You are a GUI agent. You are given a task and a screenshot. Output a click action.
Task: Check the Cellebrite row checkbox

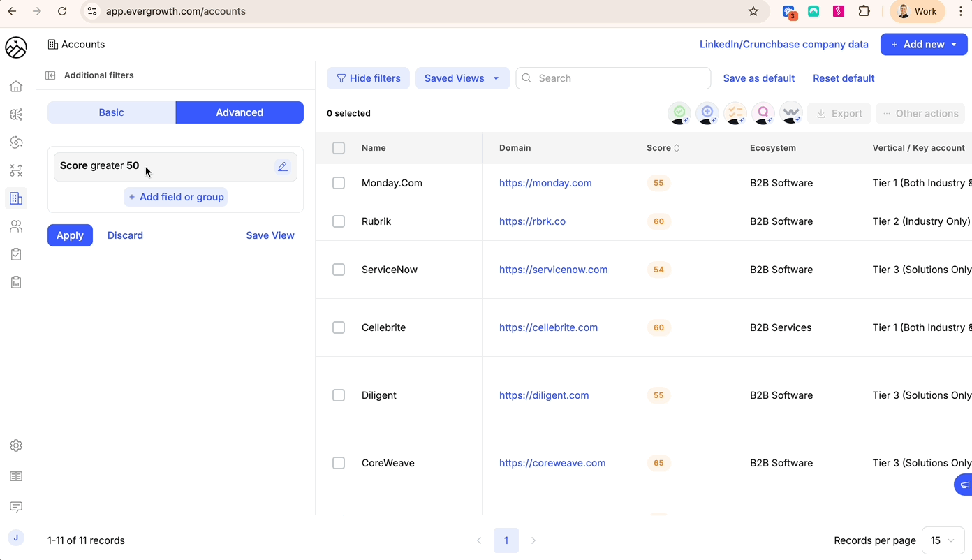[x=339, y=327]
